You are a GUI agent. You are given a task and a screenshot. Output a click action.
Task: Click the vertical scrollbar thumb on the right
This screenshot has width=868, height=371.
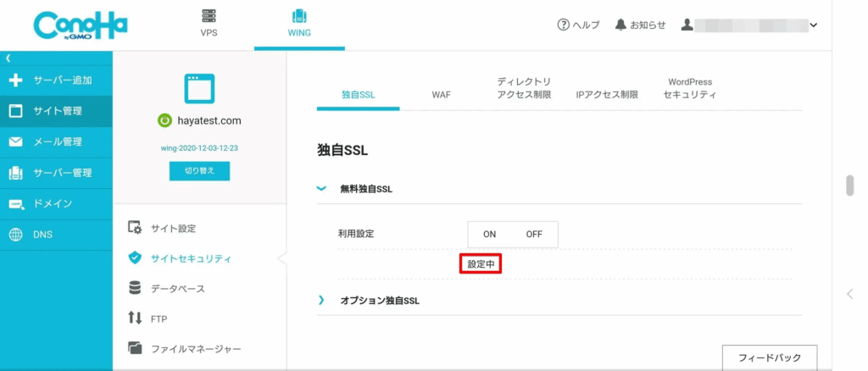[x=849, y=185]
